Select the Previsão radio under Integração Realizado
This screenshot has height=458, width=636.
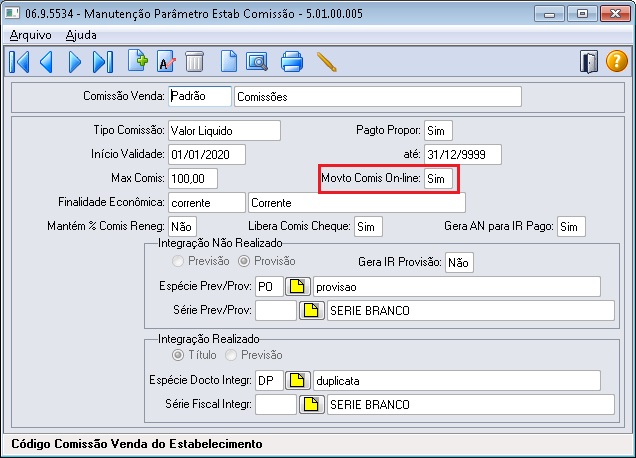point(231,355)
